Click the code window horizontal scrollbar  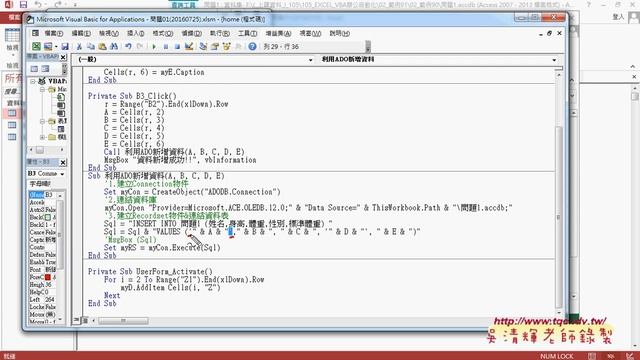[x=123, y=321]
